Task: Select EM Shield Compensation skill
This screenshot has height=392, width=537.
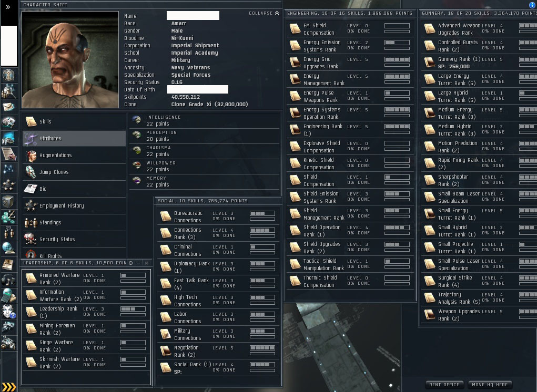Action: [351, 29]
